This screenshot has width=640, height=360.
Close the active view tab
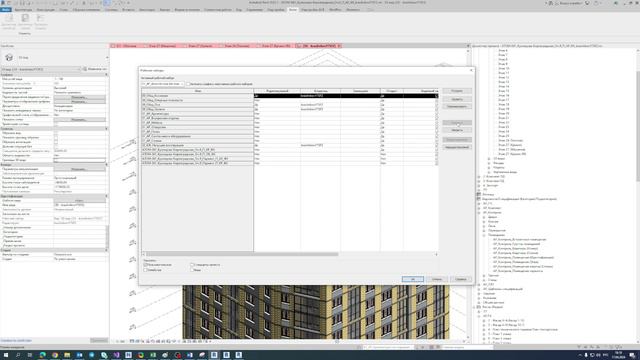click(339, 46)
